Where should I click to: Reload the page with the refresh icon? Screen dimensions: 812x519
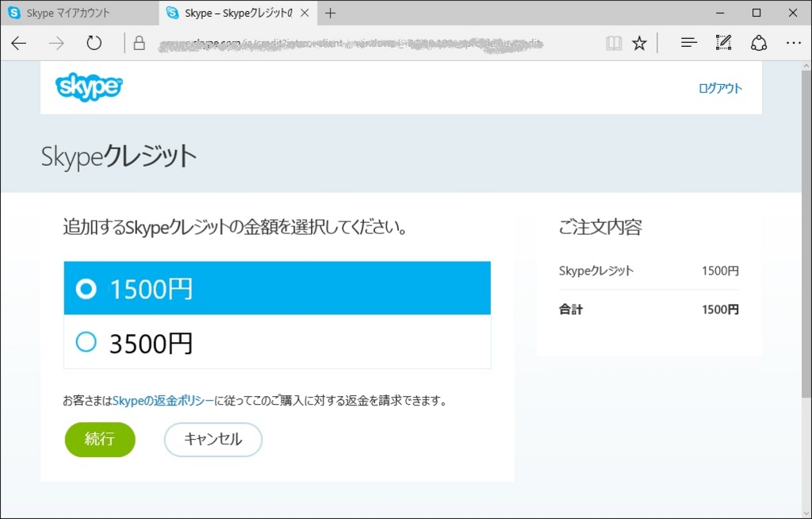pyautogui.click(x=94, y=43)
